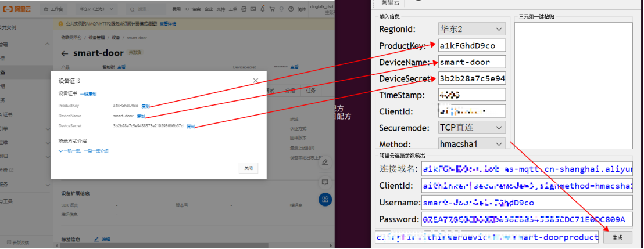The height and width of the screenshot is (249, 644).
Task: Click 查看 link next to DeviceSecret asterisks
Action: pos(294,67)
